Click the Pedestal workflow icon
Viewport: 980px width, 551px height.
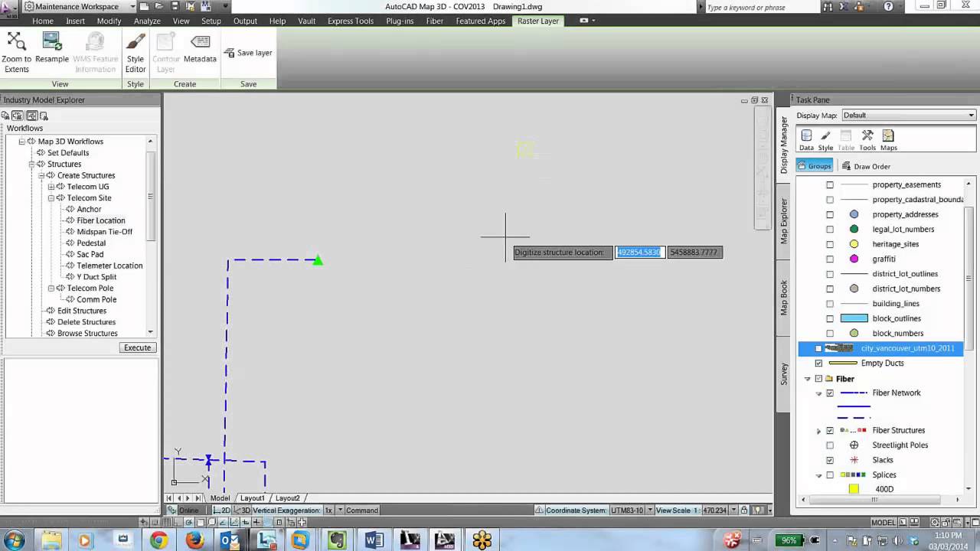coord(70,243)
